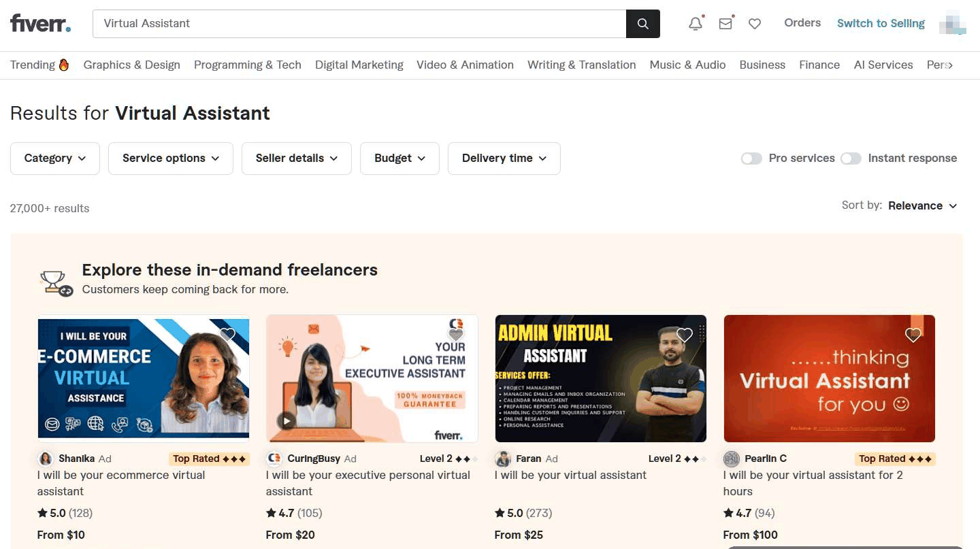This screenshot has height=549, width=980.
Task: Open Writing & Translation category
Action: (582, 65)
